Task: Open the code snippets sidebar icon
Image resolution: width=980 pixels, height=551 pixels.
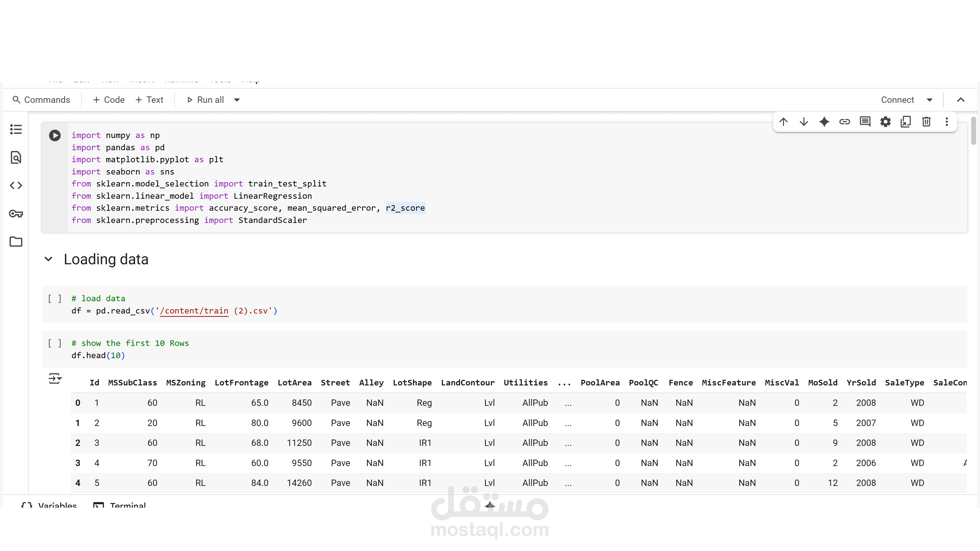Action: tap(16, 185)
